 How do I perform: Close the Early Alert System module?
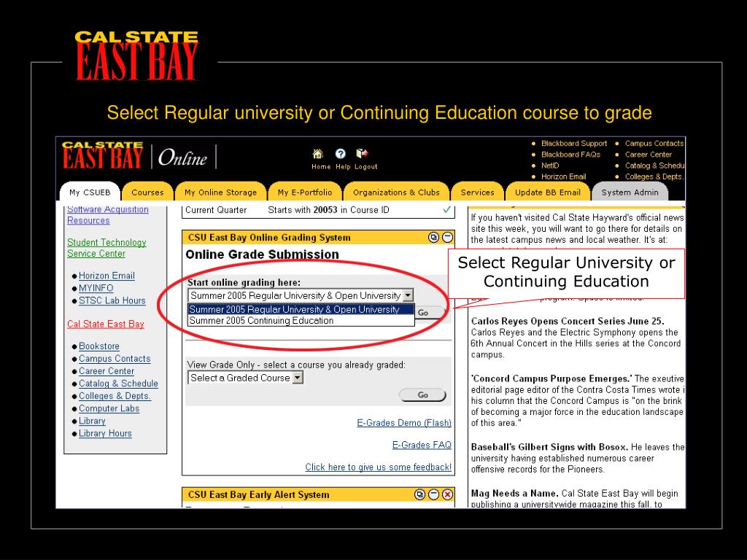click(447, 494)
